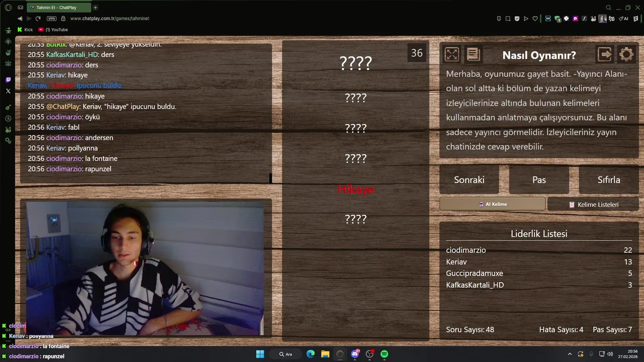This screenshot has width=644, height=362.
Task: Click chat message 'ciodimarzio: rapunzel'
Action: coord(69,169)
